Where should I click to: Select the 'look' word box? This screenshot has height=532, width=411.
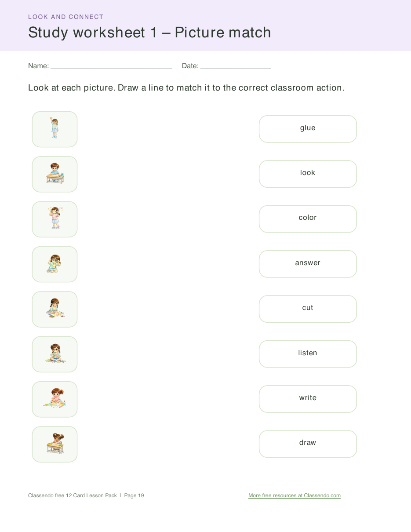308,174
